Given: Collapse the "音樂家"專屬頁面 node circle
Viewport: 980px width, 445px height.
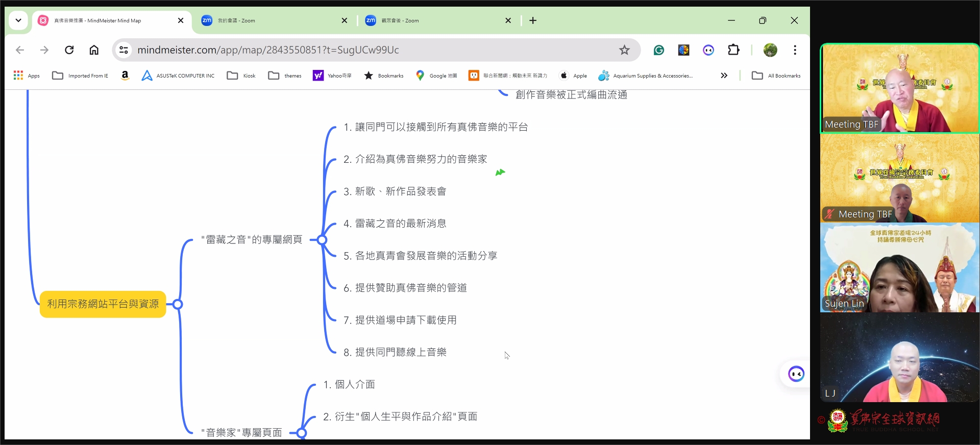Looking at the screenshot, I should pyautogui.click(x=302, y=433).
